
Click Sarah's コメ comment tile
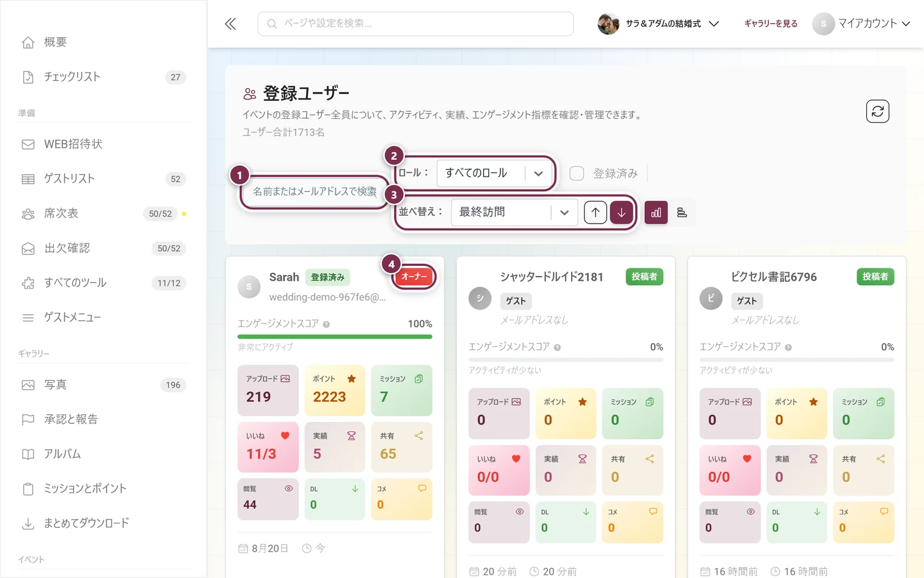402,499
